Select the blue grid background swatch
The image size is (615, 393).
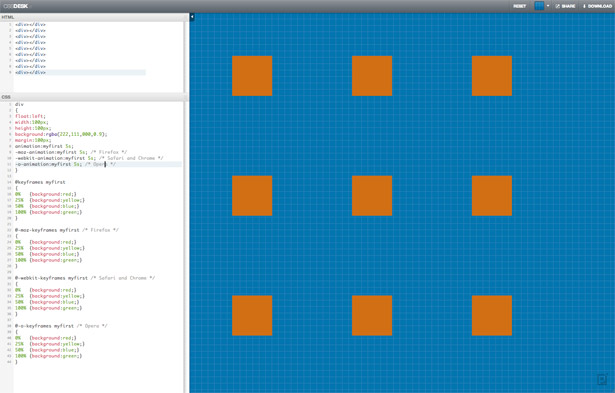539,6
